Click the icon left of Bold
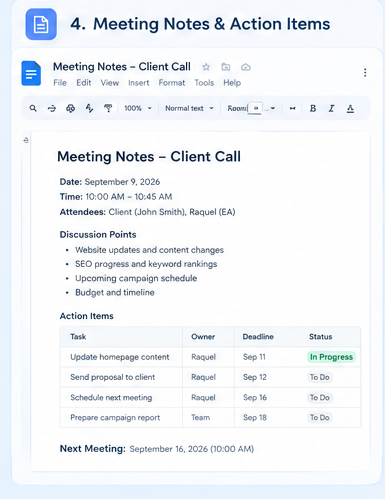The height and width of the screenshot is (499, 385). coord(292,108)
